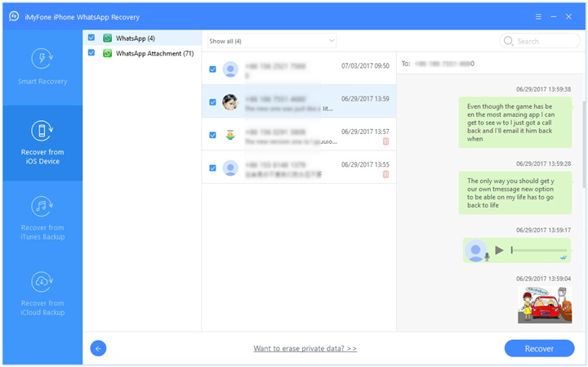This screenshot has height=367, width=588.
Task: Open the hamburger menu in title bar
Action: click(x=538, y=16)
